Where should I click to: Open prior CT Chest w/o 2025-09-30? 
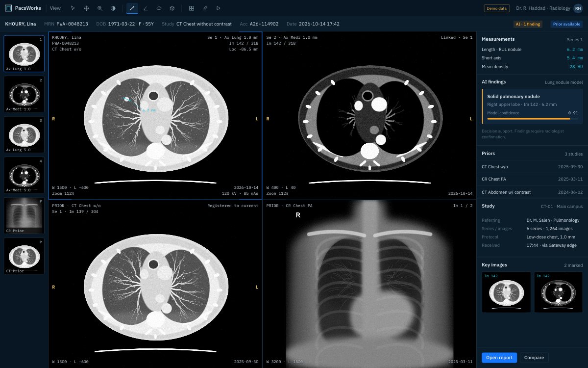[x=532, y=167]
